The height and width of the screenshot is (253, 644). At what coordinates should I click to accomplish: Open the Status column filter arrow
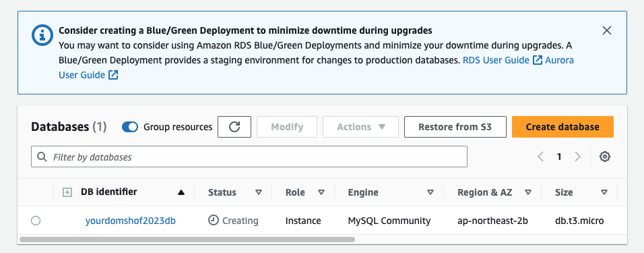[x=259, y=192]
